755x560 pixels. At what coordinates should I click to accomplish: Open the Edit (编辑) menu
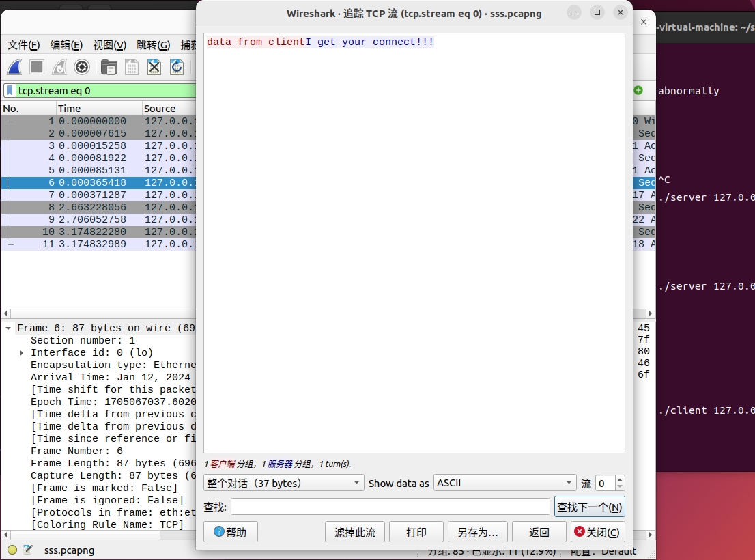66,45
